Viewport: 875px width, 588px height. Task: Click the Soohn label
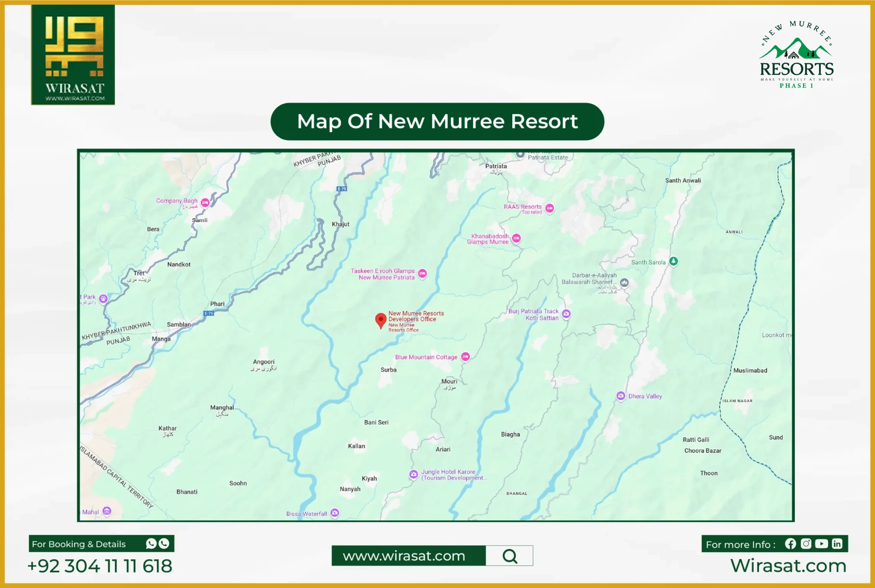click(x=238, y=483)
